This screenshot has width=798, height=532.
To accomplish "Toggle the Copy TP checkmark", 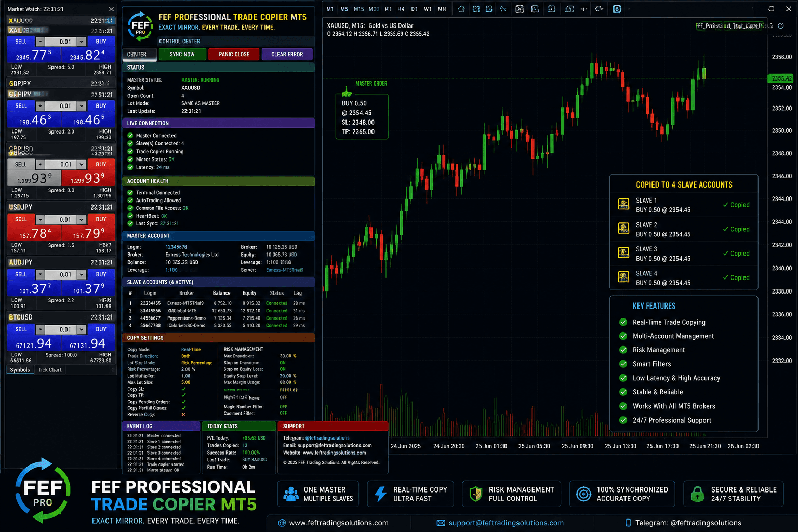I will click(x=183, y=395).
